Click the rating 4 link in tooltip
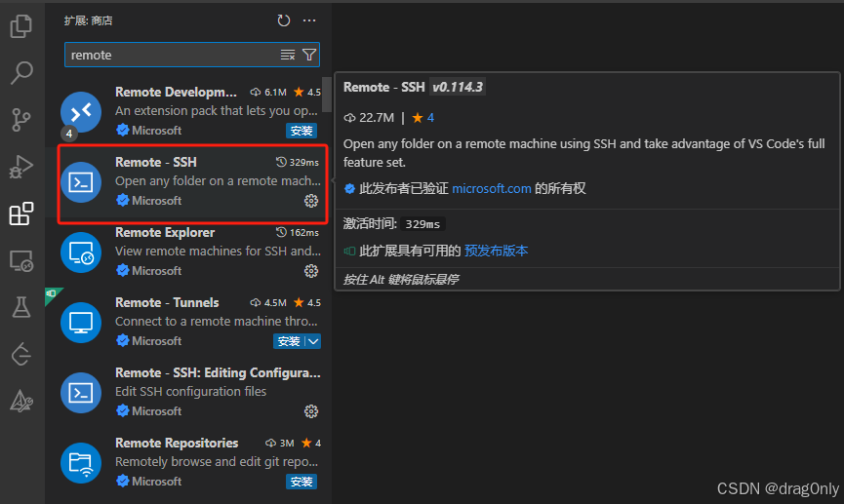 [x=430, y=118]
